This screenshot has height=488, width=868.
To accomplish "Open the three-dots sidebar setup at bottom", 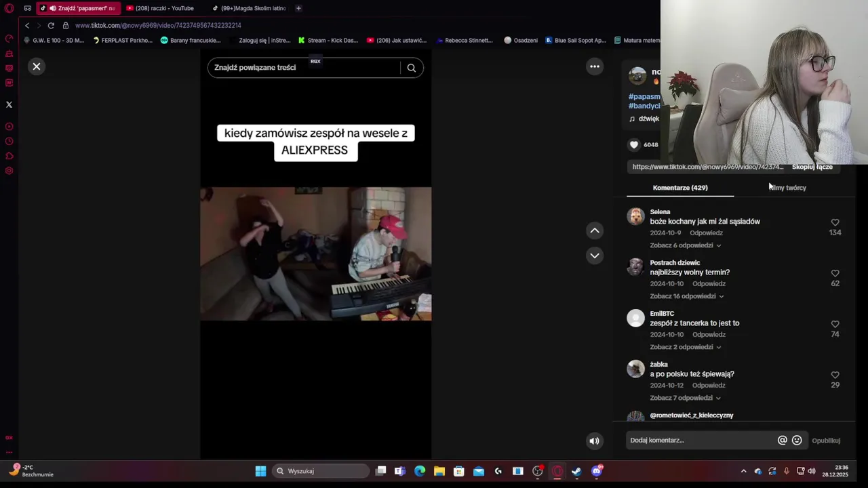I will point(9,452).
